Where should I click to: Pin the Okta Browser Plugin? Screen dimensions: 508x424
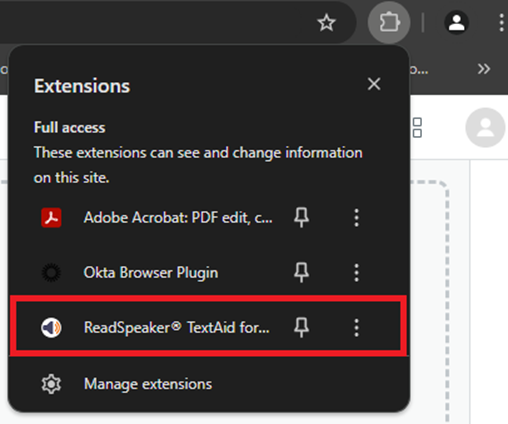[x=301, y=272]
